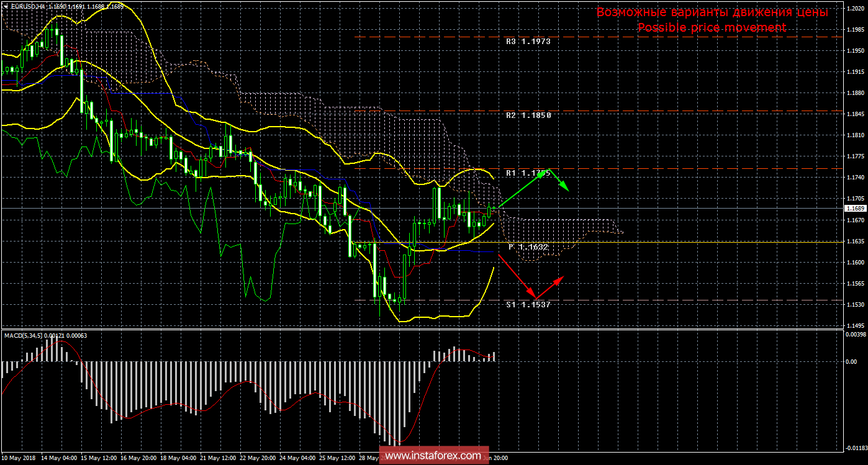Select the Possible price movement heading

(712, 28)
